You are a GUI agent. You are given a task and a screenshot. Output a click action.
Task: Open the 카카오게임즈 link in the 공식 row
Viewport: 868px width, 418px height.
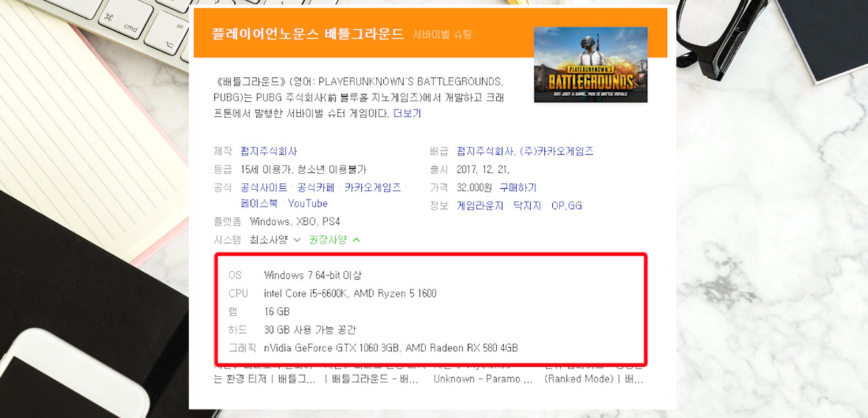click(373, 187)
